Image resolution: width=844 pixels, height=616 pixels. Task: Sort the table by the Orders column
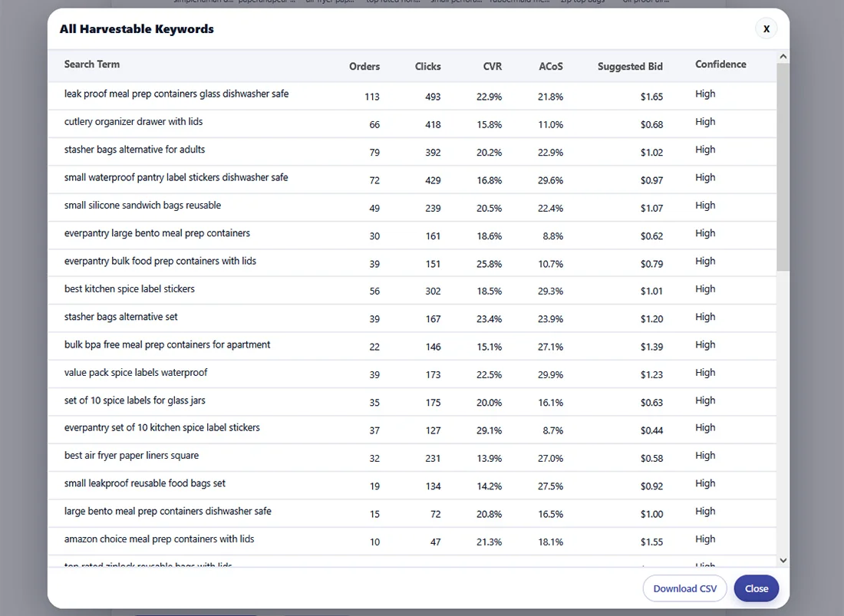tap(364, 67)
